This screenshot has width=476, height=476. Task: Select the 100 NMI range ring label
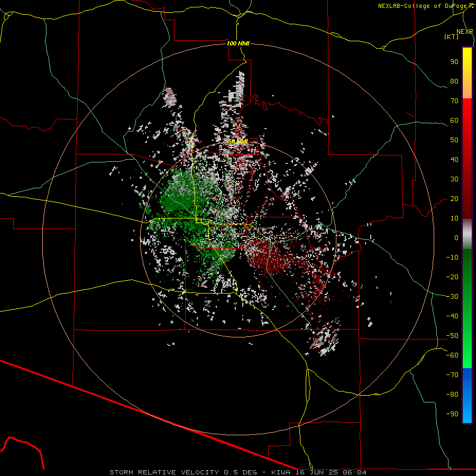238,43
